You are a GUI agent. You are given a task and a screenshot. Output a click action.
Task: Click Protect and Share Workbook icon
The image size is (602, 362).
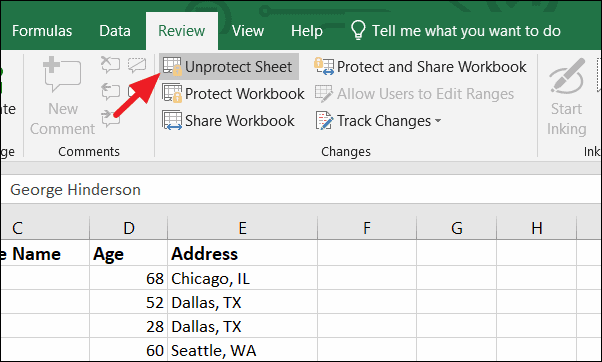(x=324, y=66)
